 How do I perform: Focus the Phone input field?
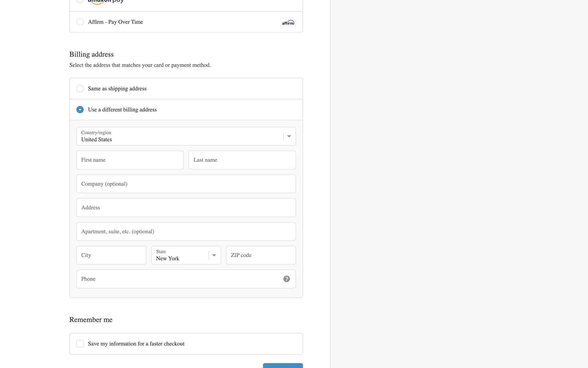tap(178, 279)
